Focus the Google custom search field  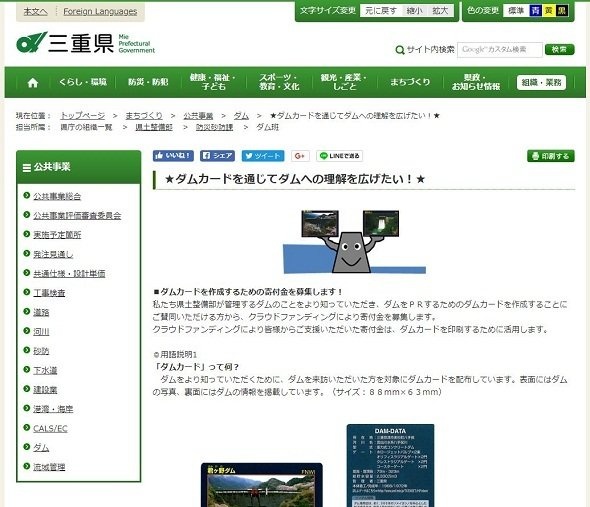coord(500,50)
